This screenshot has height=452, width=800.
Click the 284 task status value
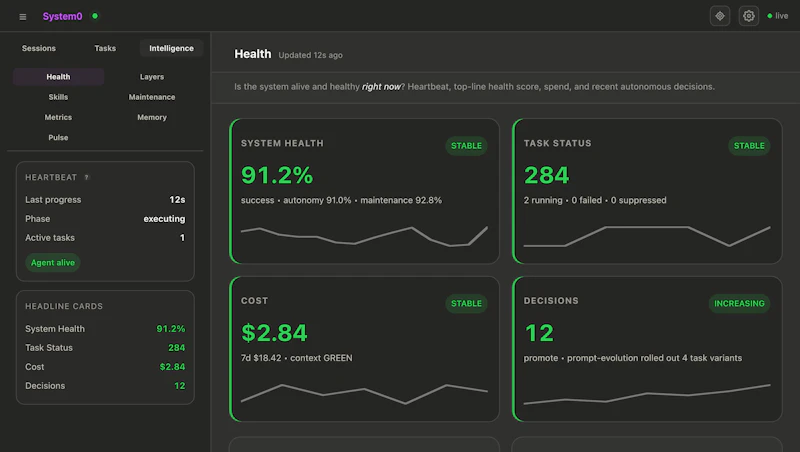tap(546, 175)
